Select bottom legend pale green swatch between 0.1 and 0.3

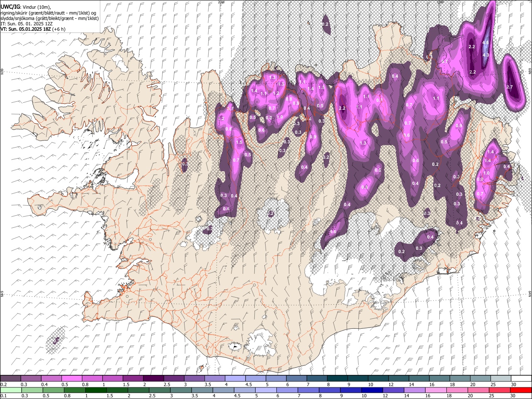(x=10, y=390)
